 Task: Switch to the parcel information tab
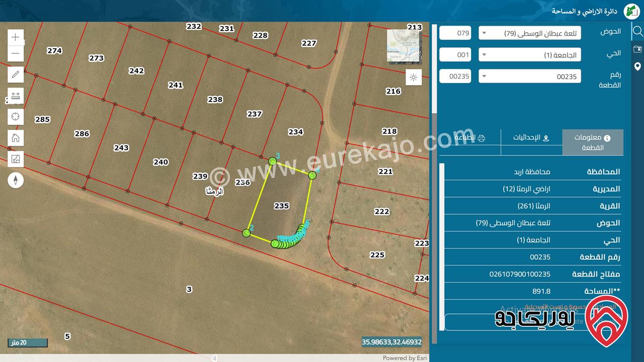coord(593,142)
